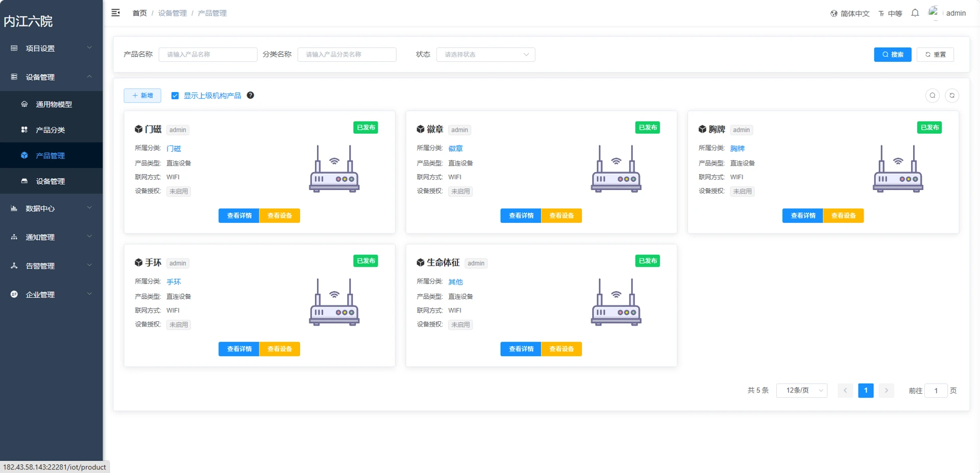Select the 产品管理 menu item
The width and height of the screenshot is (980, 473).
[51, 155]
